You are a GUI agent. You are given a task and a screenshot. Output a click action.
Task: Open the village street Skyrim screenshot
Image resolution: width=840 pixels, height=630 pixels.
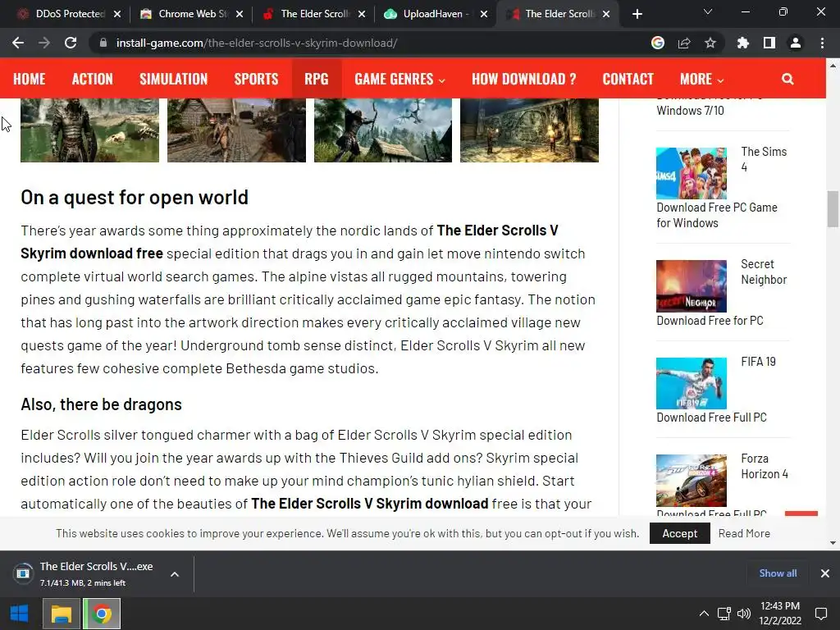tap(236, 130)
